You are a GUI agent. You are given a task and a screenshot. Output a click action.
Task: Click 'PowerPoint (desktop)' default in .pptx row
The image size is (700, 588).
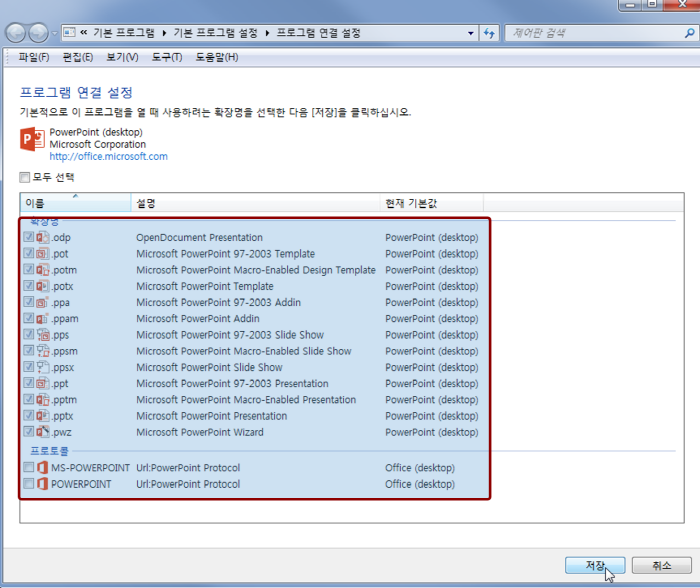click(431, 416)
